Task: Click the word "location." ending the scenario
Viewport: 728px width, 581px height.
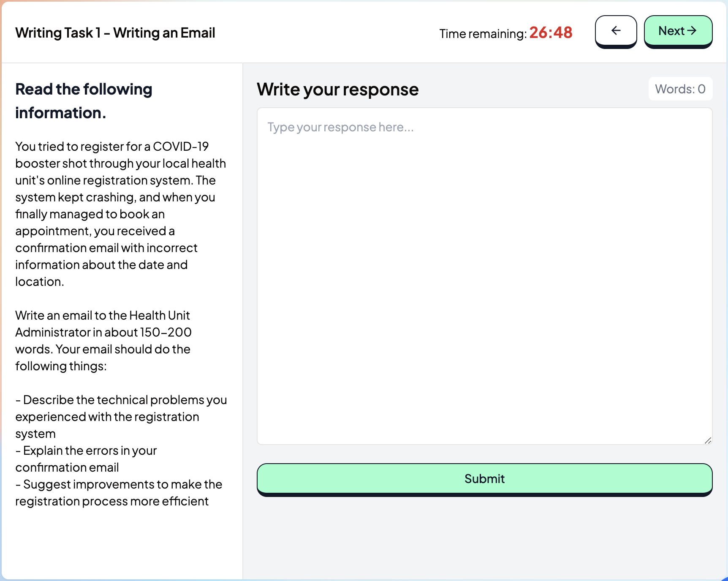Action: click(x=40, y=282)
